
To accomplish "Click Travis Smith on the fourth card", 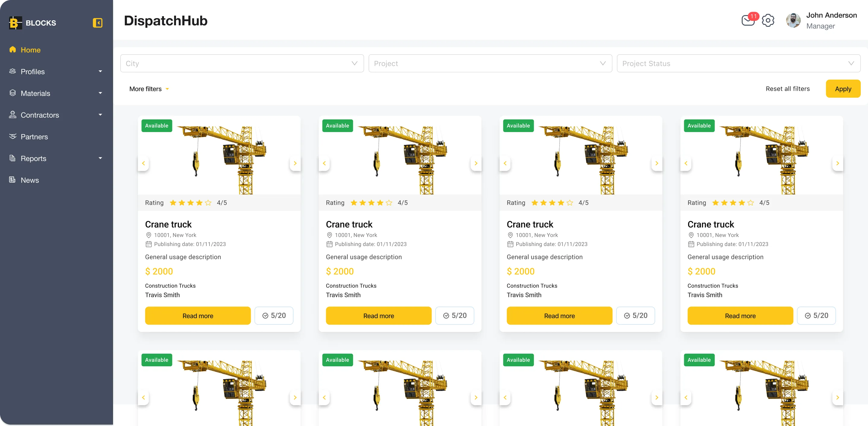I will (x=705, y=295).
